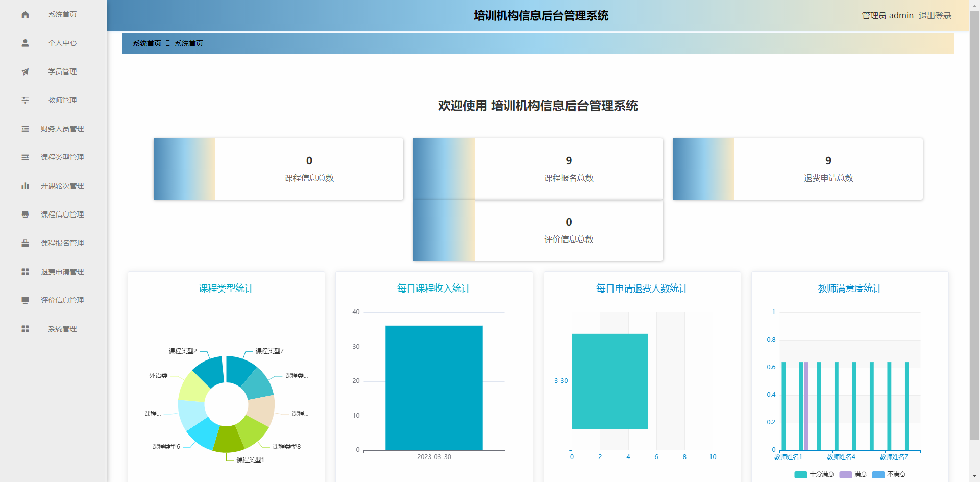The image size is (980, 482).
Task: Click the paper plane icon beside 学员管理
Action: pos(25,71)
